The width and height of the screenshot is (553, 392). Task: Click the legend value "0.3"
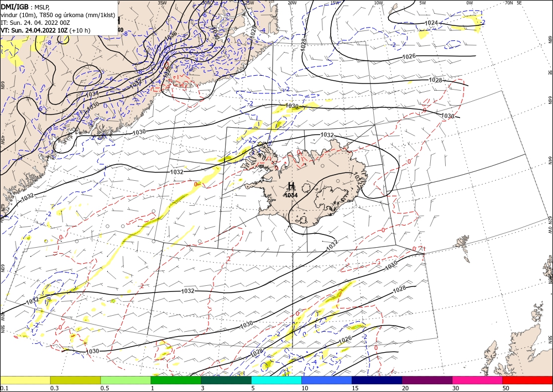(x=54, y=388)
